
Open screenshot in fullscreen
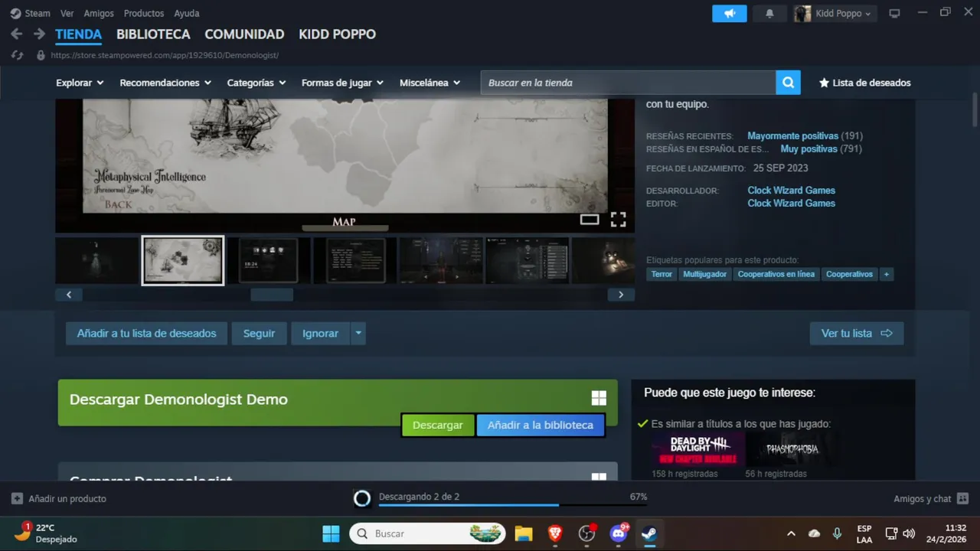pos(618,220)
